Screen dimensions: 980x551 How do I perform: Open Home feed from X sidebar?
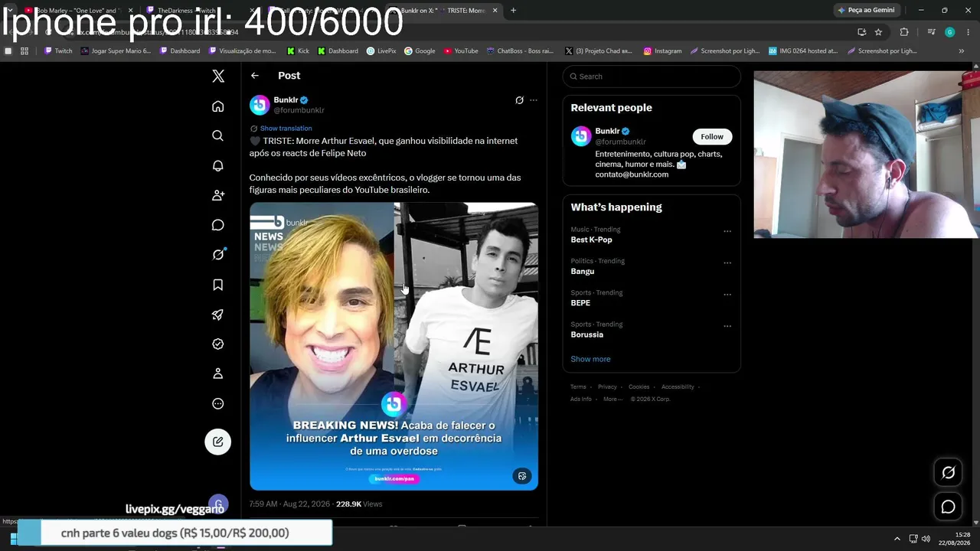point(218,106)
